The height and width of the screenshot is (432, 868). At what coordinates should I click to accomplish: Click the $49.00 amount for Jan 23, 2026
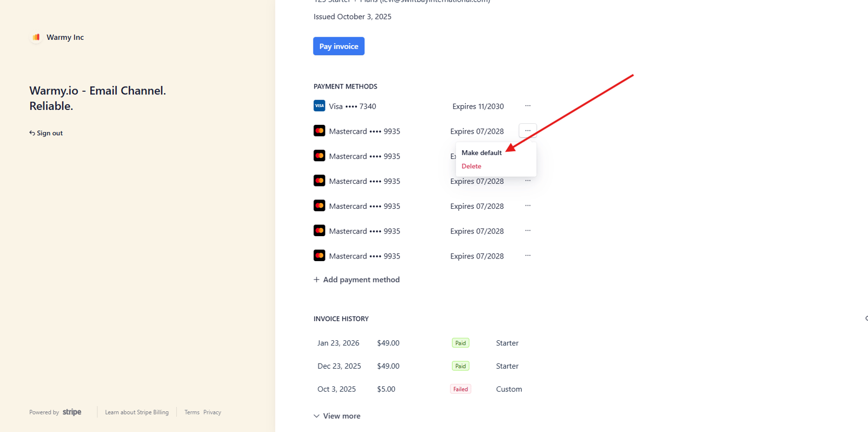388,343
